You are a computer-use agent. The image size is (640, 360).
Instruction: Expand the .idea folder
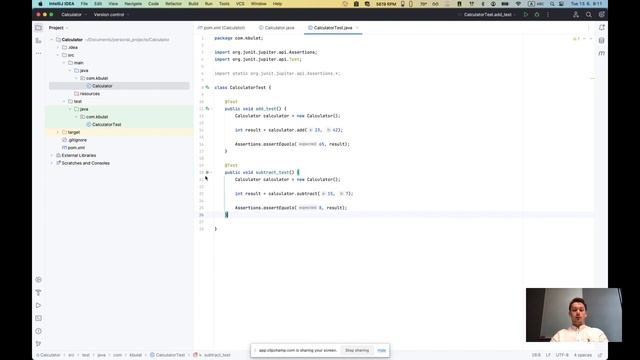tap(58, 47)
